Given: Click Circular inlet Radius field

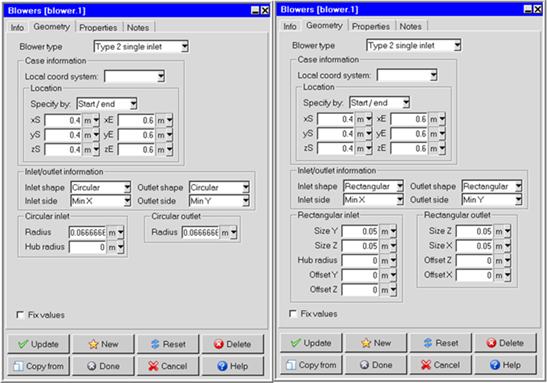Looking at the screenshot, I should point(88,232).
